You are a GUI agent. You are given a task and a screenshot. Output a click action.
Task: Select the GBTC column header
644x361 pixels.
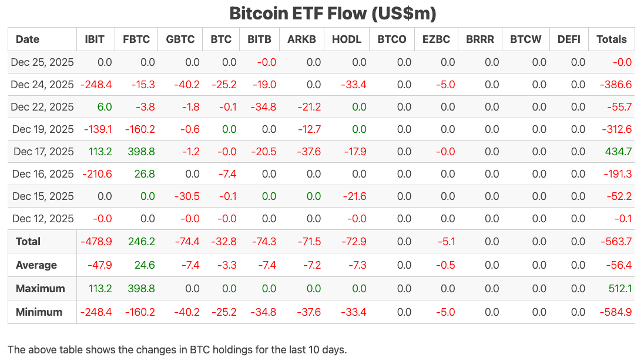pyautogui.click(x=180, y=39)
